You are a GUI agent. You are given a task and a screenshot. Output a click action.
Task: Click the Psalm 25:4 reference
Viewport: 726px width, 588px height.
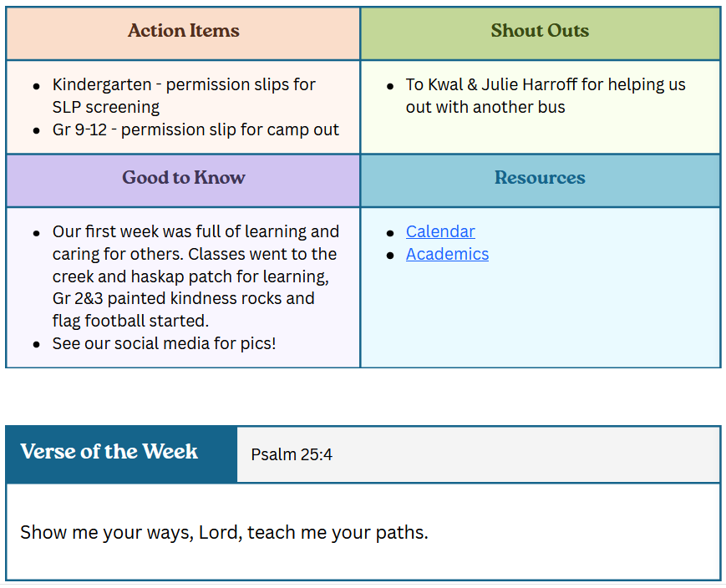click(292, 454)
